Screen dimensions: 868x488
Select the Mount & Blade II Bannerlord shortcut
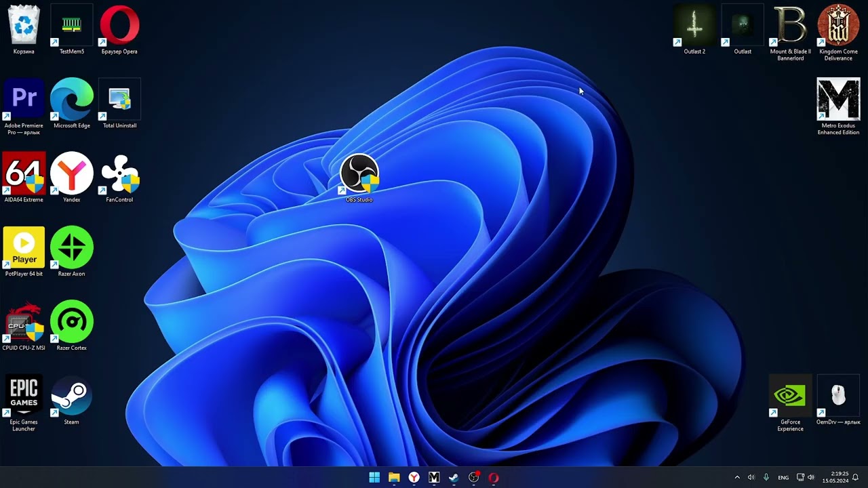click(x=790, y=33)
